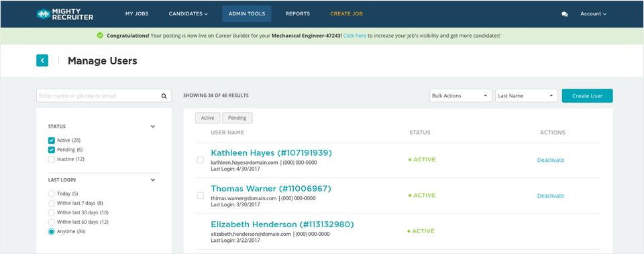
Task: Open the Last Name sort dropdown
Action: point(527,95)
